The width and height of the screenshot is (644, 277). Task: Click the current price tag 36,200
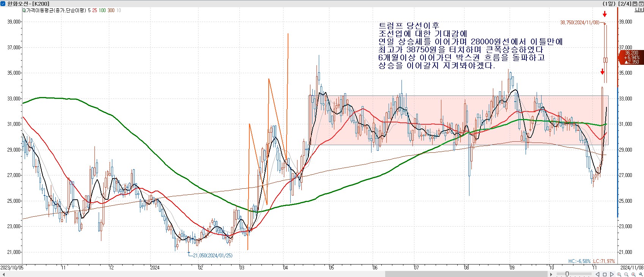pyautogui.click(x=631, y=57)
